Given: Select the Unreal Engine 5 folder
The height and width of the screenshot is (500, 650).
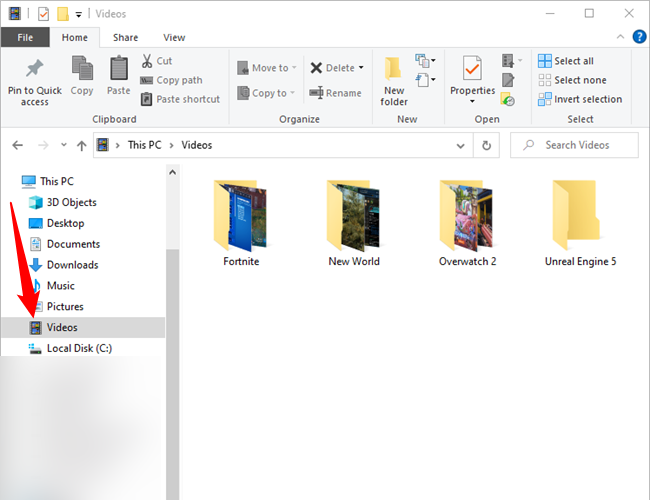Looking at the screenshot, I should pos(580,223).
